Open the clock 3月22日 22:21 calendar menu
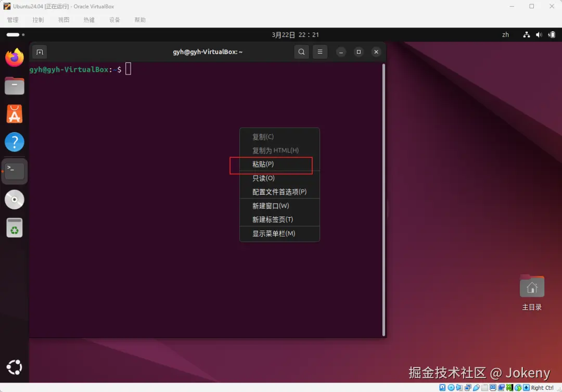562x392 pixels. pyautogui.click(x=295, y=35)
